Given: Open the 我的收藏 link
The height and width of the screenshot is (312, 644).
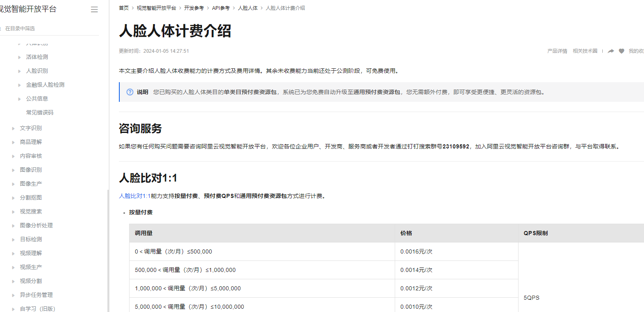Looking at the screenshot, I should tap(636, 51).
